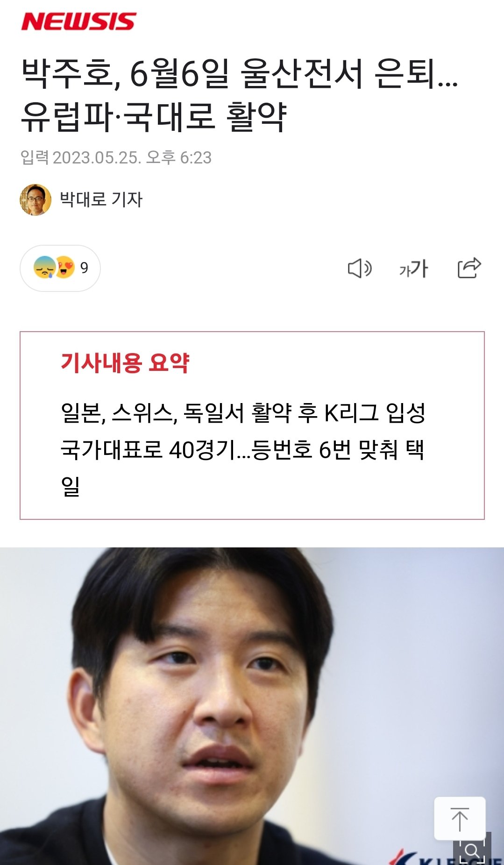This screenshot has height=865, width=504.
Task: Tap the reaction count 9
Action: 84,268
